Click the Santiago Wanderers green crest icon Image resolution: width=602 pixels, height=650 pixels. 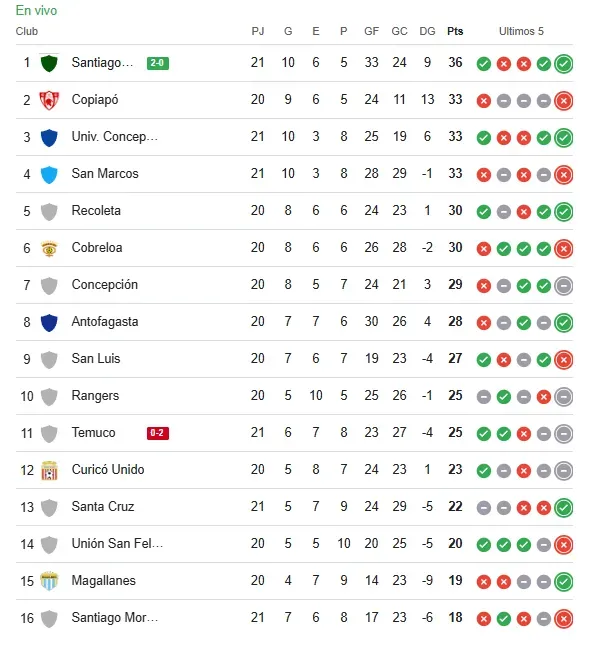tap(49, 63)
